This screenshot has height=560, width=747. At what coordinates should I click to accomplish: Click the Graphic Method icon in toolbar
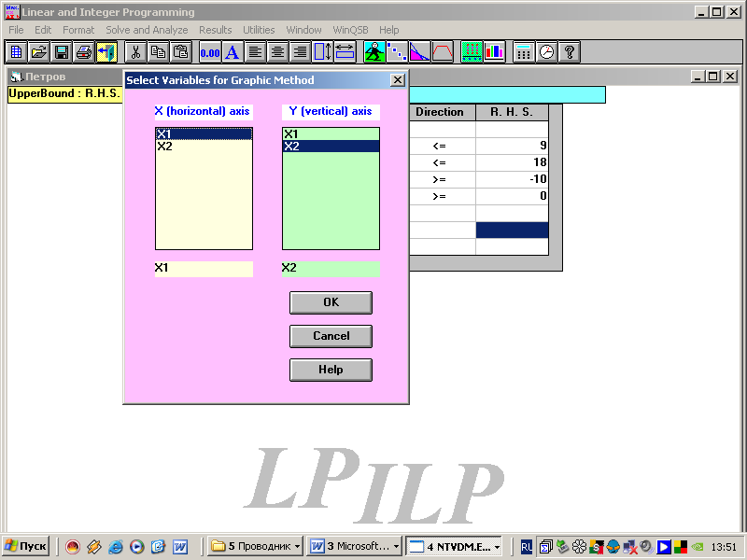(x=419, y=52)
